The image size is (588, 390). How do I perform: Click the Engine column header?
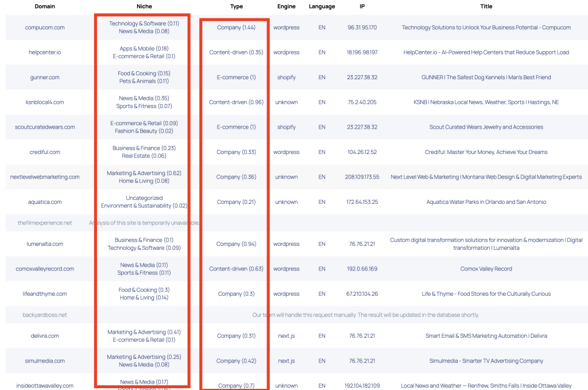(286, 6)
